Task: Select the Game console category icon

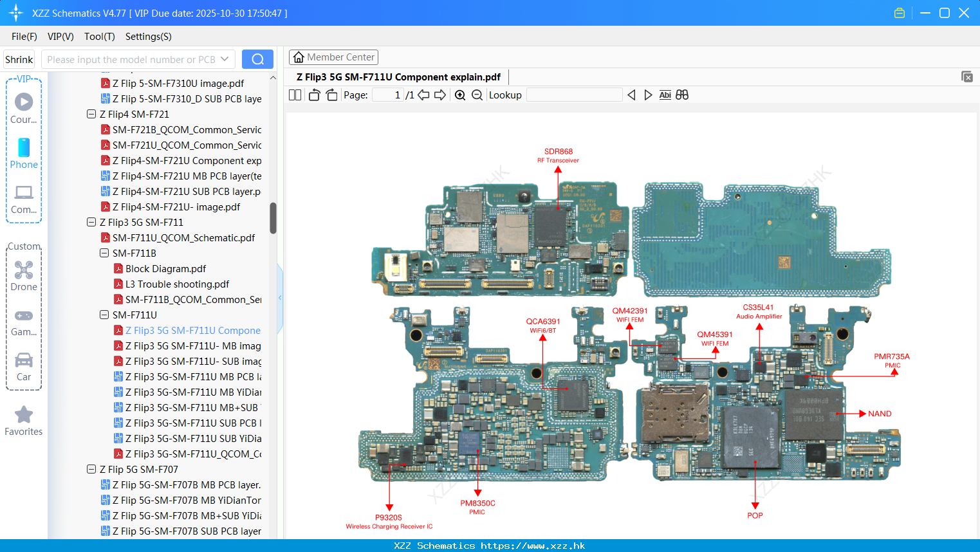Action: [x=24, y=322]
